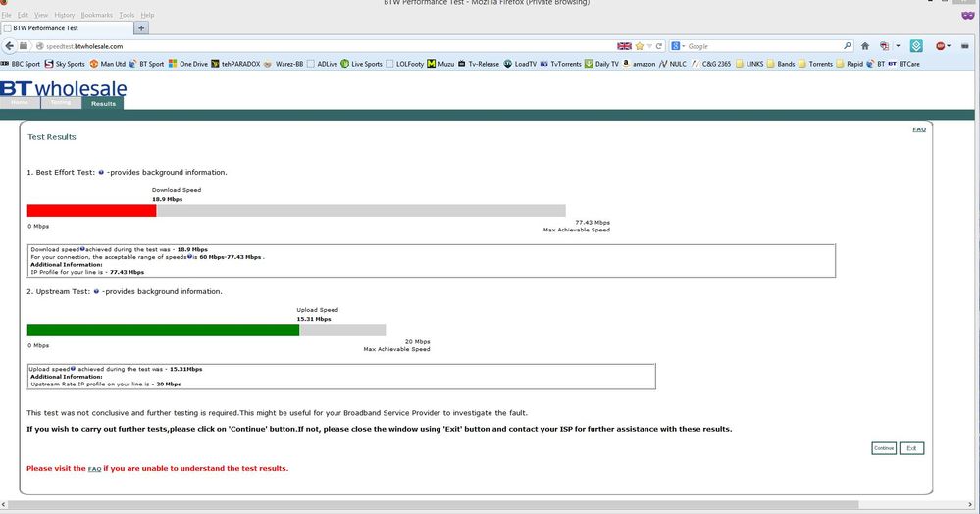This screenshot has width=980, height=514.
Task: Open the Daily TV bookmark
Action: tap(601, 64)
